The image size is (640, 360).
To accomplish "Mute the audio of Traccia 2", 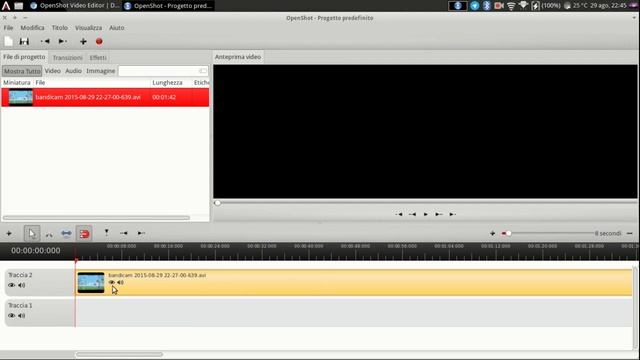I will (x=22, y=285).
